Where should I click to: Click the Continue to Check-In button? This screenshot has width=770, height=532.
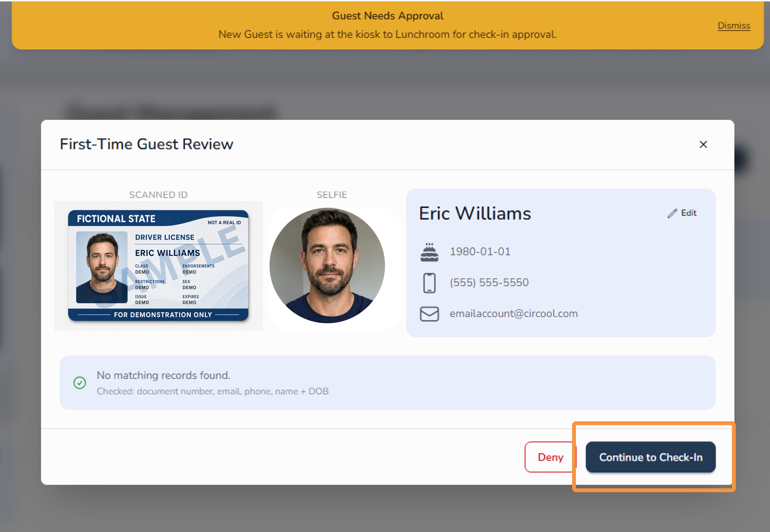(650, 457)
